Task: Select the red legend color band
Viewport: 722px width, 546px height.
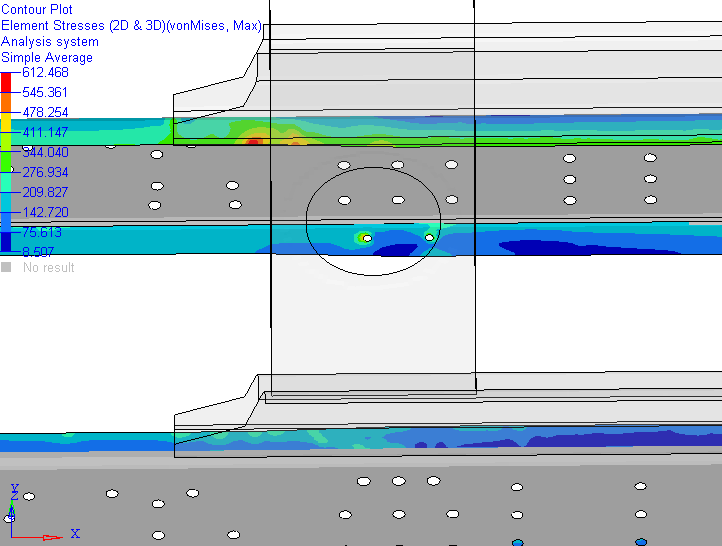Action: [x=6, y=82]
